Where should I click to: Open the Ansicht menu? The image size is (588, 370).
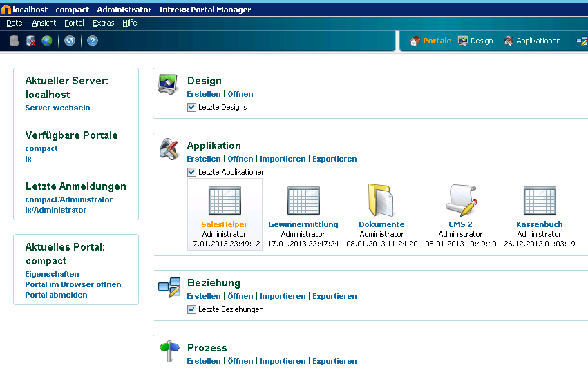pos(44,23)
